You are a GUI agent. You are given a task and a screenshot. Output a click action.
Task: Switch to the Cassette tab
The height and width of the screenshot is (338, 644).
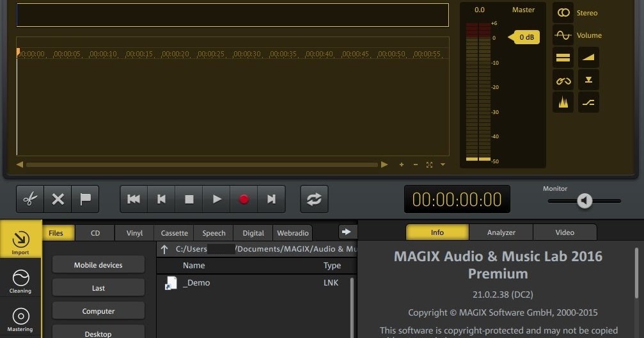(174, 233)
